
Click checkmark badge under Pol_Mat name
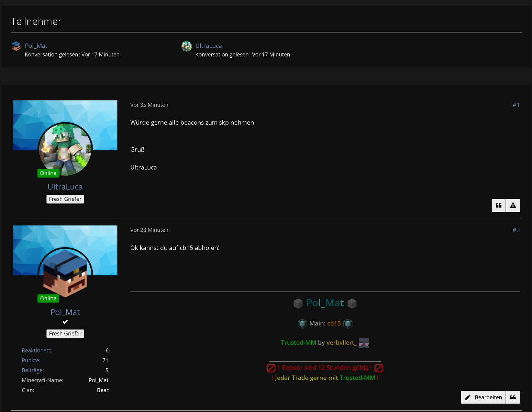(65, 322)
